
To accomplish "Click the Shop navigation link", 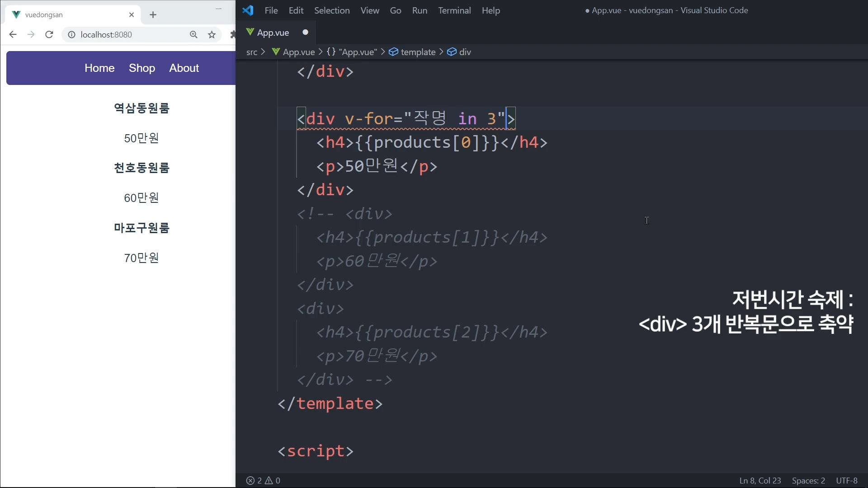I will (142, 68).
